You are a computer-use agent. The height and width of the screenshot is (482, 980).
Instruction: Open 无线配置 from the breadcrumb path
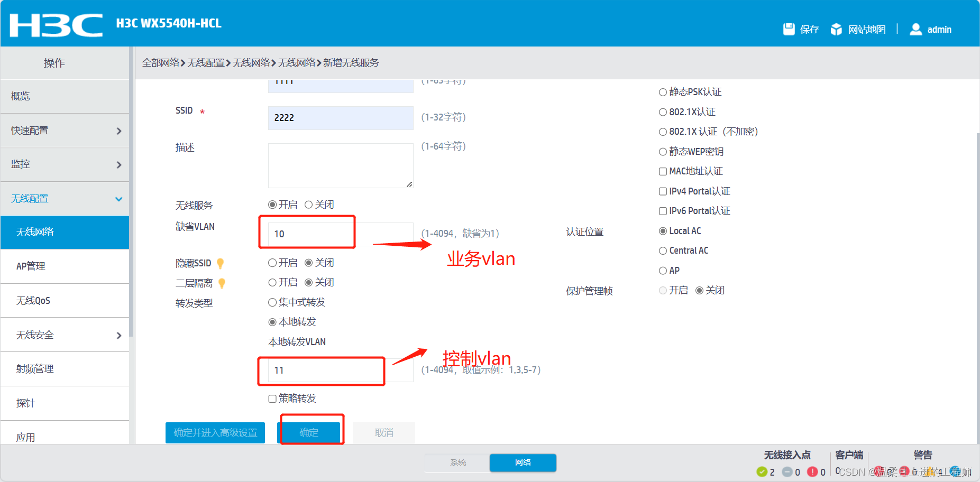point(207,62)
